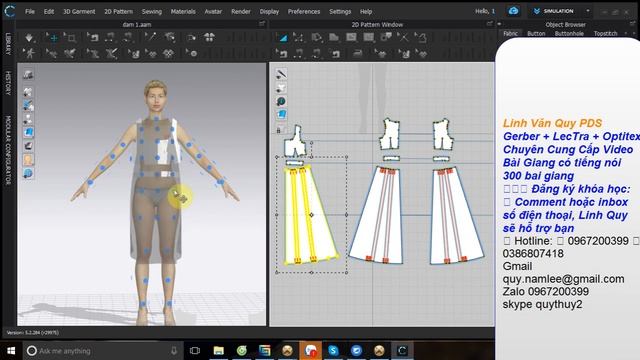640x360 pixels.
Task: Open File Explorer from the taskbar
Action: click(218, 351)
